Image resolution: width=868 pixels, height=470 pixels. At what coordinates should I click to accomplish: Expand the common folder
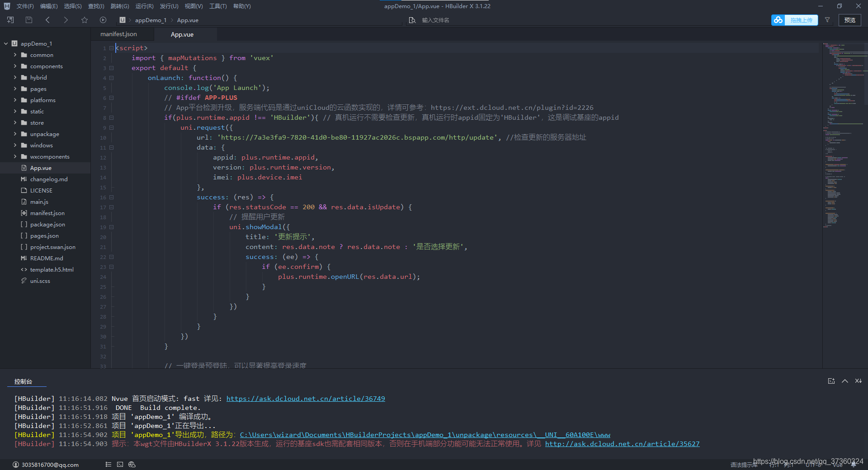(x=15, y=55)
